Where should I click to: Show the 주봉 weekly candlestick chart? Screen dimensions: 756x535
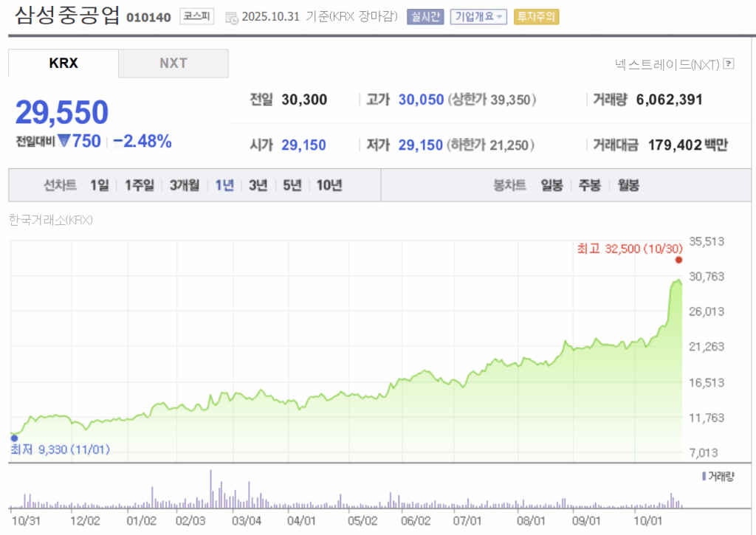pos(590,185)
